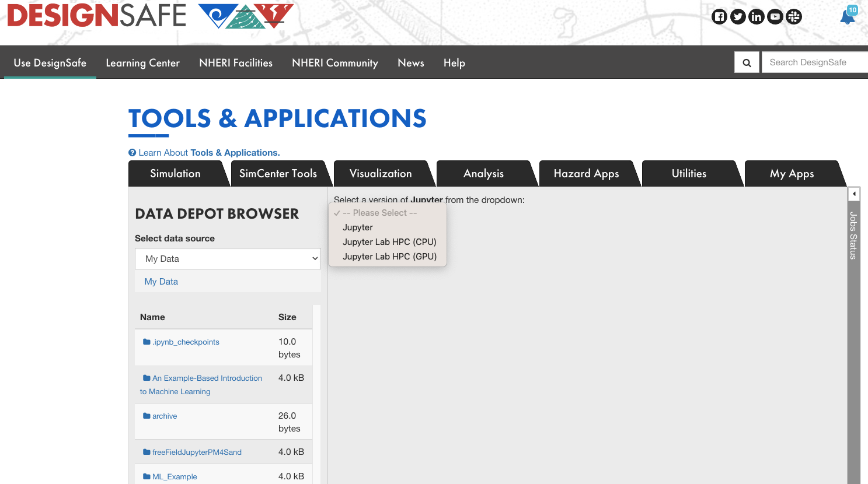Open the Help menu
Viewport: 868px width, 484px height.
point(454,63)
